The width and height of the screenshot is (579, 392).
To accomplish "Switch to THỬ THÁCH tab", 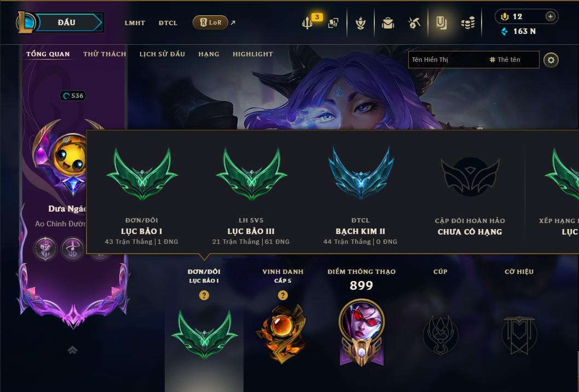I will [105, 54].
